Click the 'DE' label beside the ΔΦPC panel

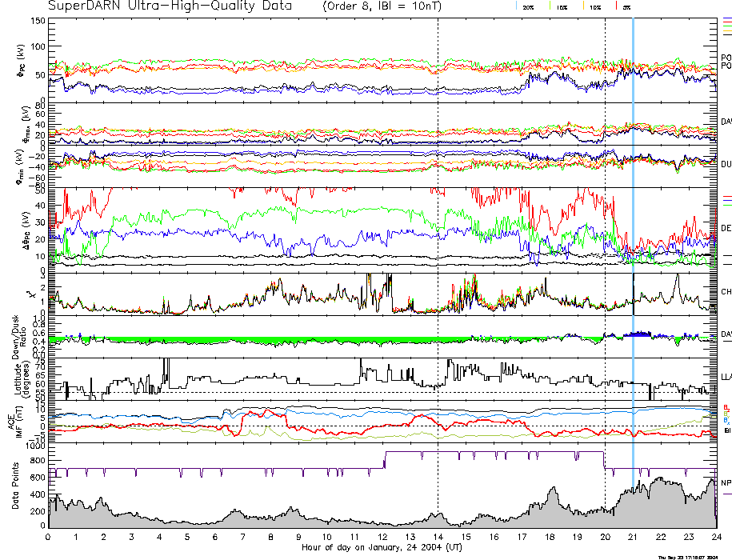[726, 228]
